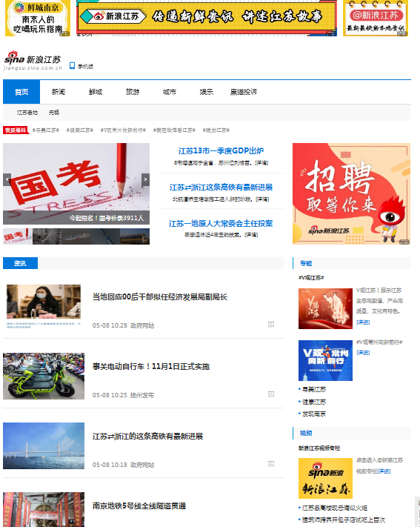
Task: Open comments for 事关电动自行车 article
Action: pos(271,394)
